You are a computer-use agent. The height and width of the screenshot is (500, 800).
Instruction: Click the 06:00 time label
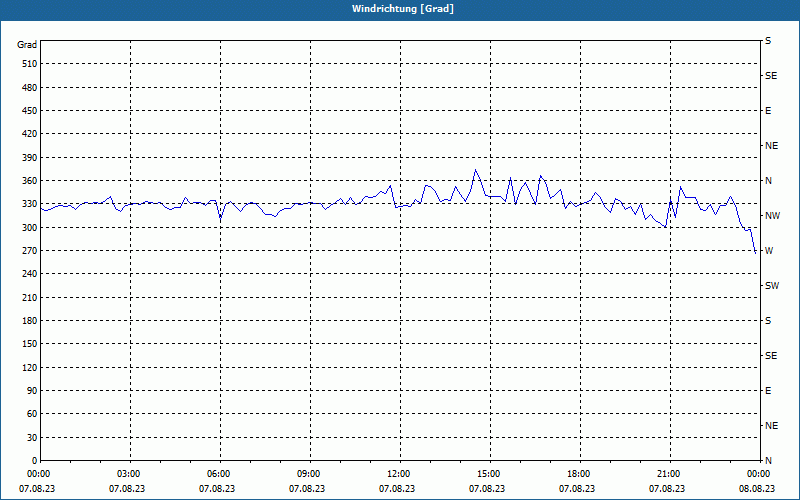pos(219,474)
